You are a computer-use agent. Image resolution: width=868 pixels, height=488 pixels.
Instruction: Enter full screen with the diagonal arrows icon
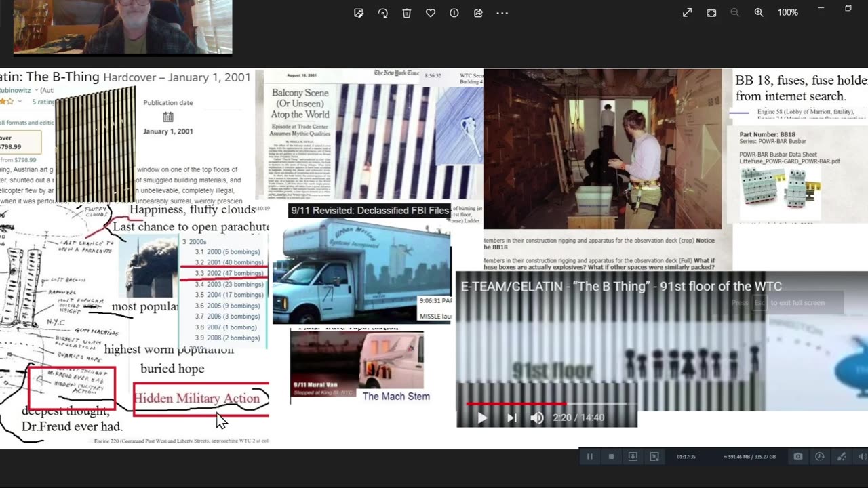pyautogui.click(x=687, y=13)
